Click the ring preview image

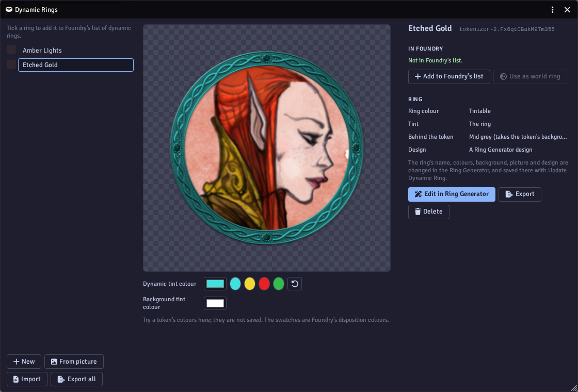tap(266, 148)
